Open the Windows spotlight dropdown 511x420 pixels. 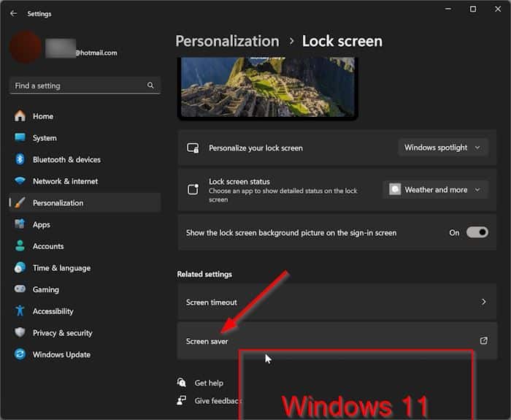click(443, 148)
